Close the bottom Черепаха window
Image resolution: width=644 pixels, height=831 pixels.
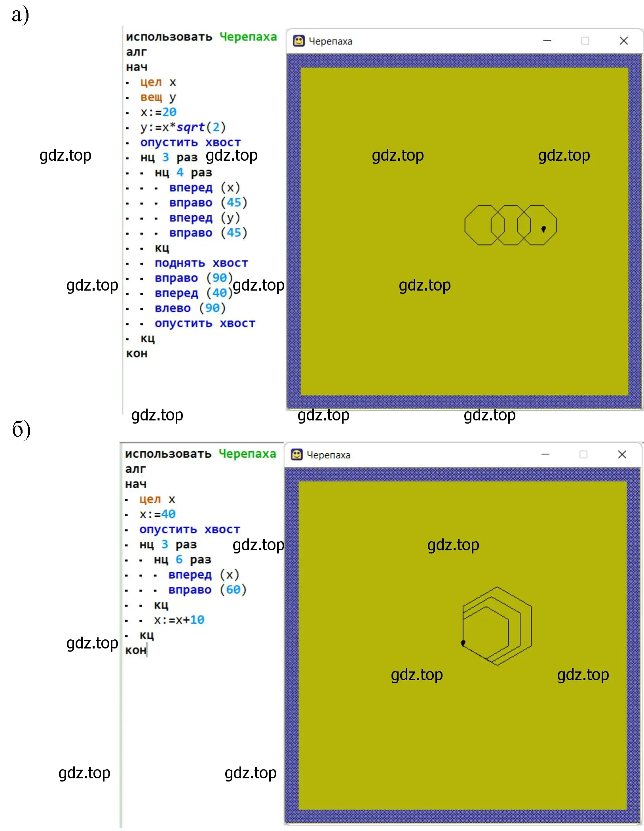[622, 454]
